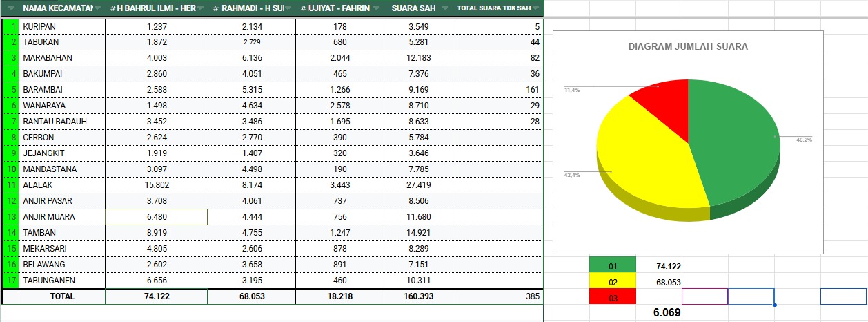Viewport: 868px width, 322px height.
Task: Select the ALALAK district name cell
Action: tap(62, 185)
